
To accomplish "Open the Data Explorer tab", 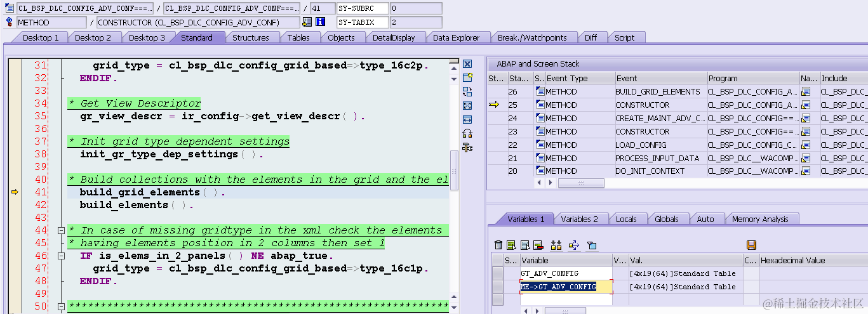I will click(x=457, y=37).
